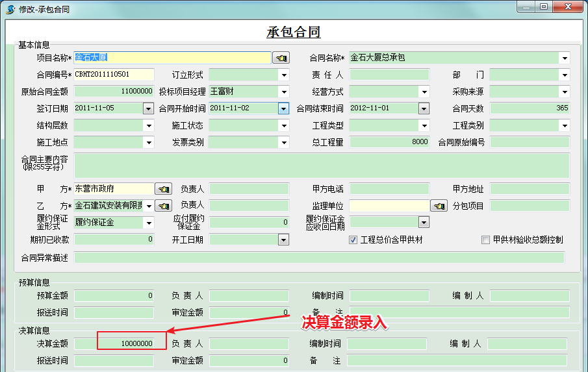Screen dimensions: 588x372
Task: Close the 修改-承包合同 window
Action: point(568,6)
